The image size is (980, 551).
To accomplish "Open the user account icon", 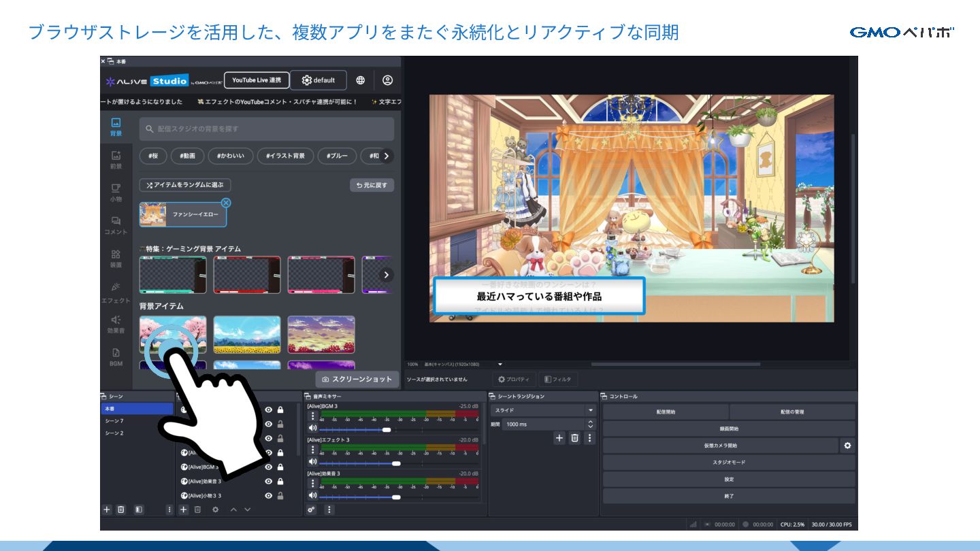I will pos(387,80).
